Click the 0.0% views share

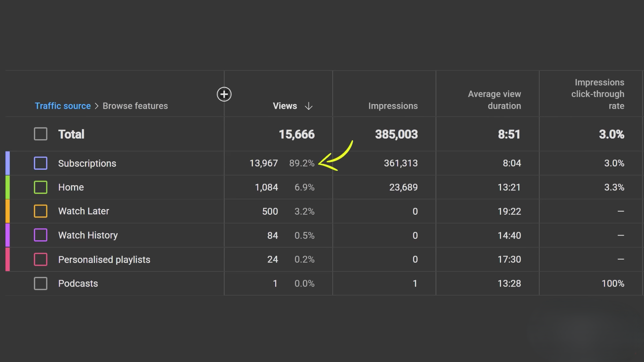click(304, 283)
